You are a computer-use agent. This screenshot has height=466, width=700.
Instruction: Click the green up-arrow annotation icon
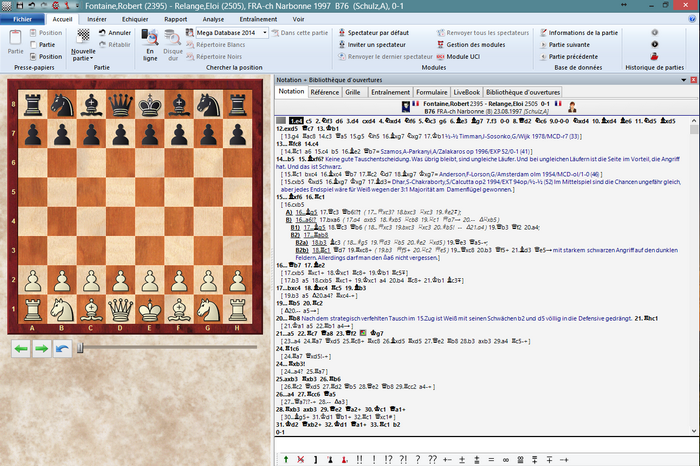coord(286,459)
